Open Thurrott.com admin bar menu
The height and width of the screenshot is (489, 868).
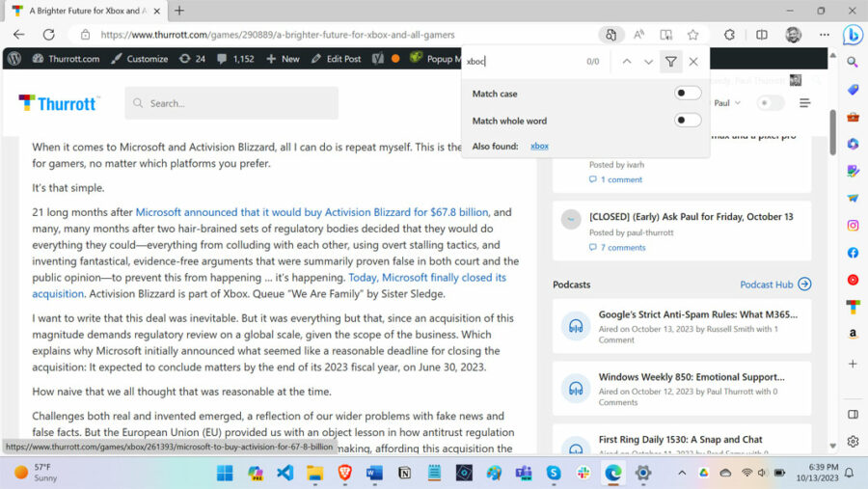pyautogui.click(x=66, y=59)
